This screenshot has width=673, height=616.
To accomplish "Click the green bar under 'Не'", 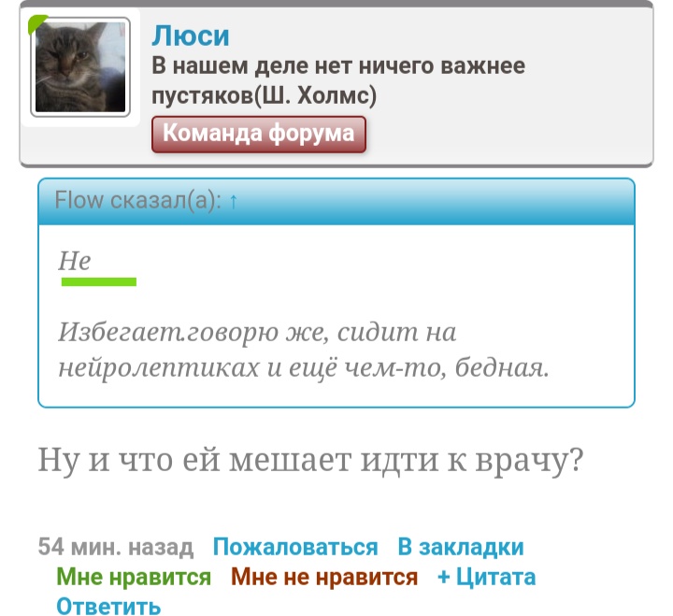I will pyautogui.click(x=99, y=281).
